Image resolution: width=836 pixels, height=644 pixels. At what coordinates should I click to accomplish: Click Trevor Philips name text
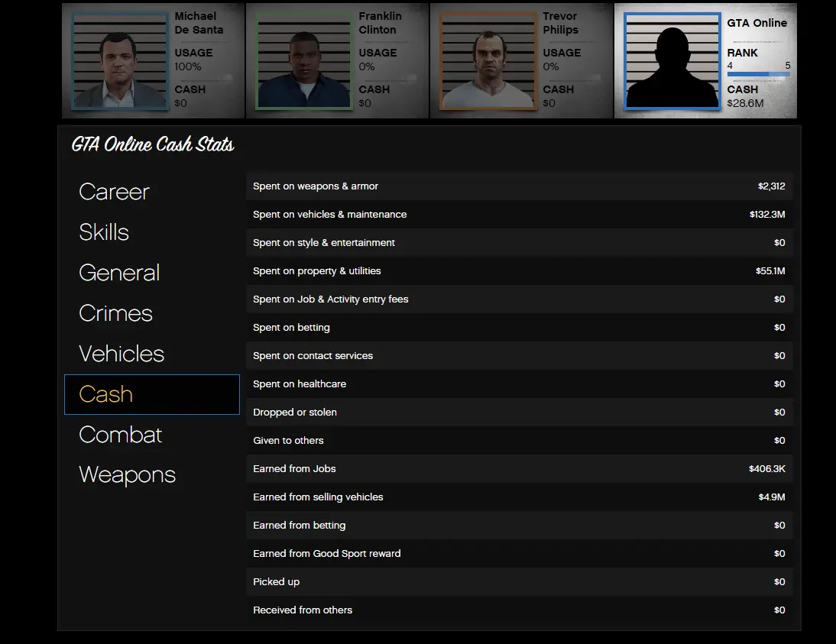(562, 23)
